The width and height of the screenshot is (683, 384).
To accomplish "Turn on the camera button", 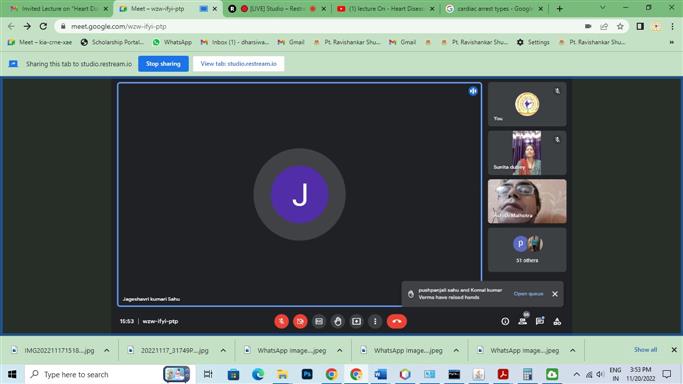I will pos(300,321).
